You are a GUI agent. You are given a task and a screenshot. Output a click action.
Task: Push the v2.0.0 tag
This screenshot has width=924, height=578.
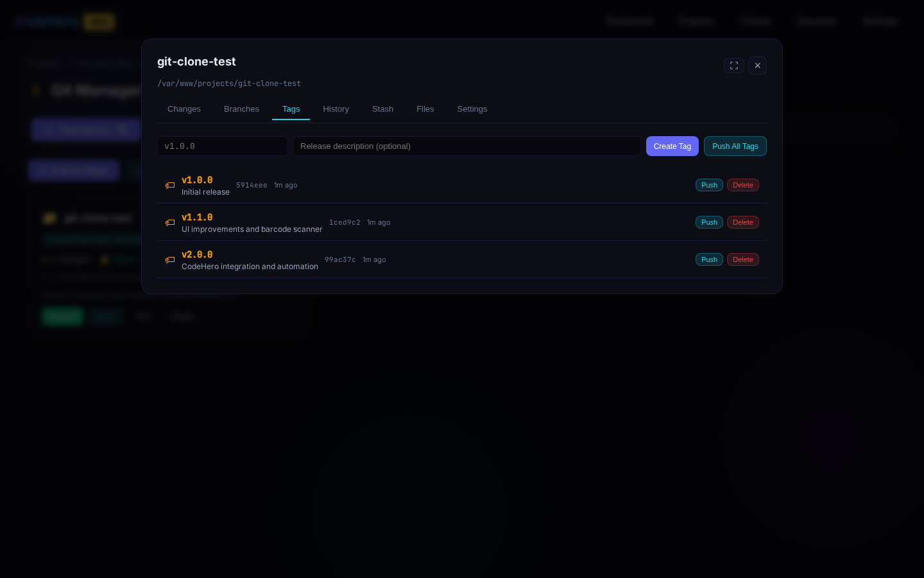(709, 259)
